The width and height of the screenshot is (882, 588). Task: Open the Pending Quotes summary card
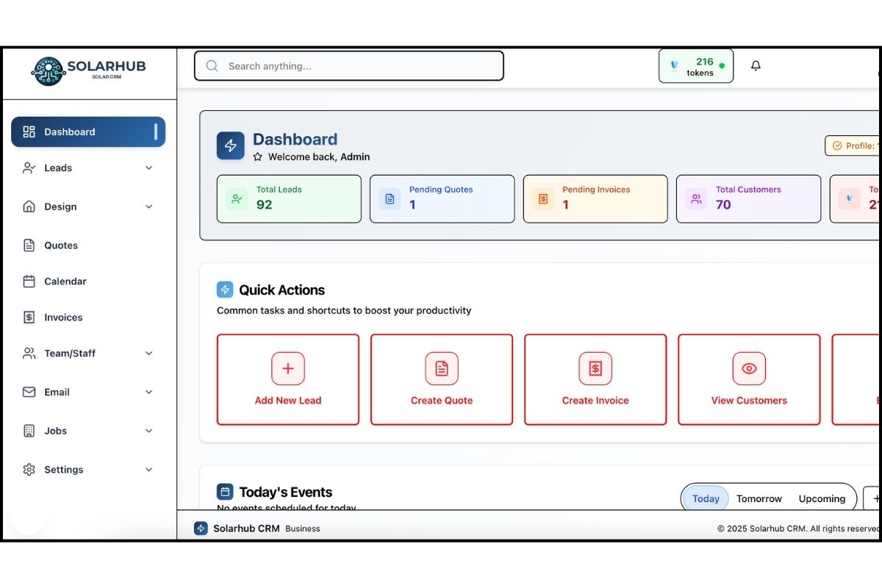pyautogui.click(x=442, y=198)
